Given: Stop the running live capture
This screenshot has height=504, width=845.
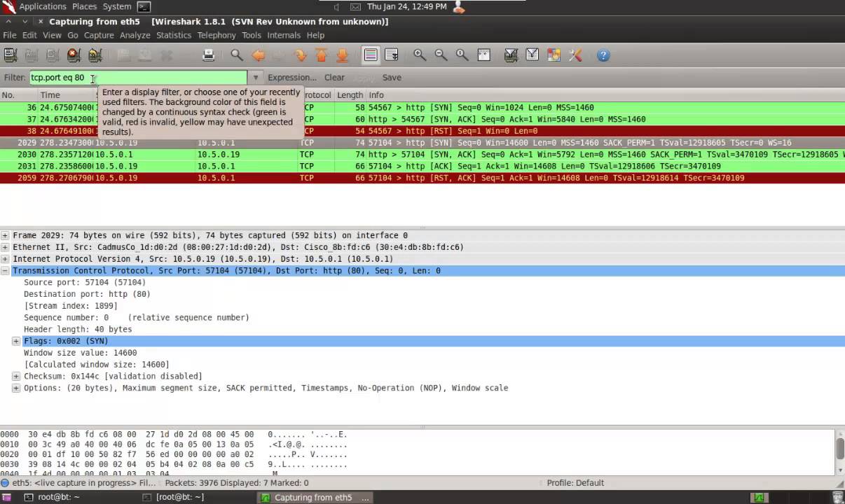Looking at the screenshot, I should (x=74, y=55).
